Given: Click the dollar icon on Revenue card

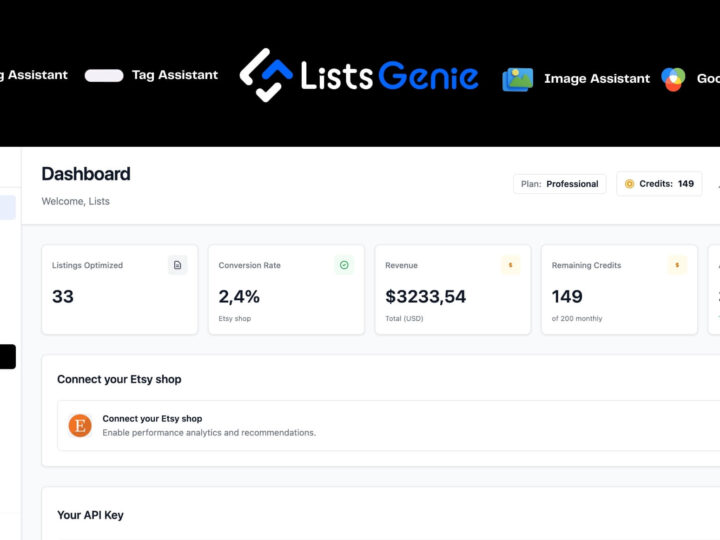Looking at the screenshot, I should coord(510,265).
